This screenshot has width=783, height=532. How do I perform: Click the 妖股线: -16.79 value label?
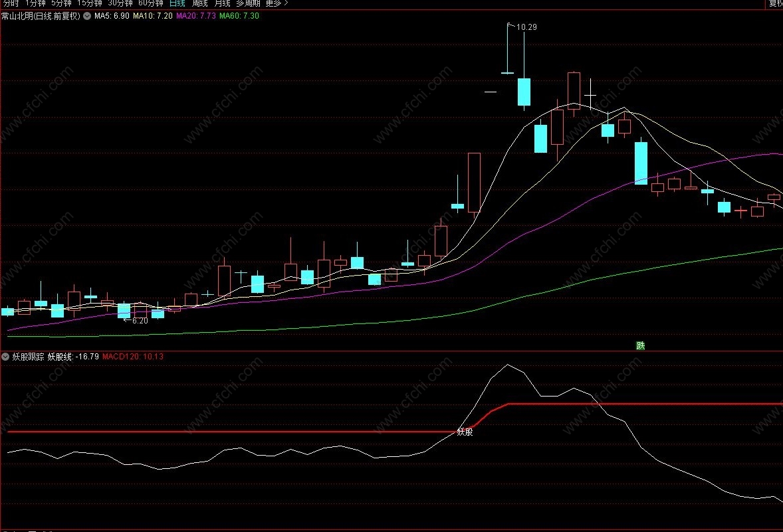[x=73, y=357]
